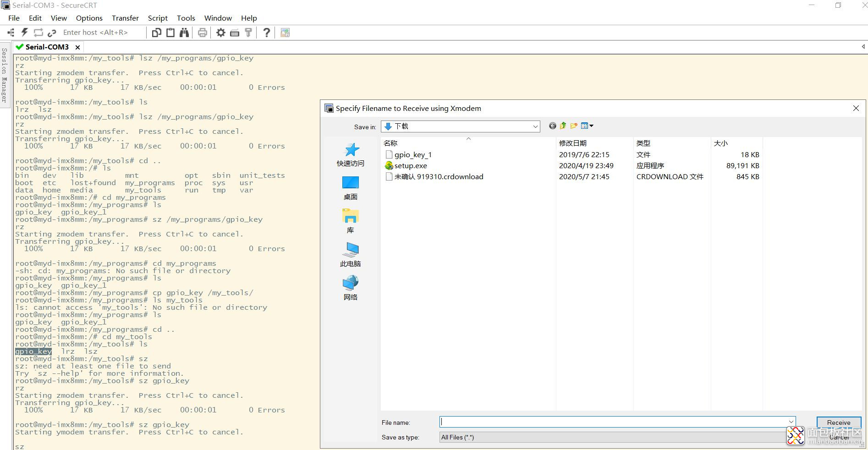Click the Copy toolbar icon
This screenshot has height=450, width=868.
pos(157,33)
